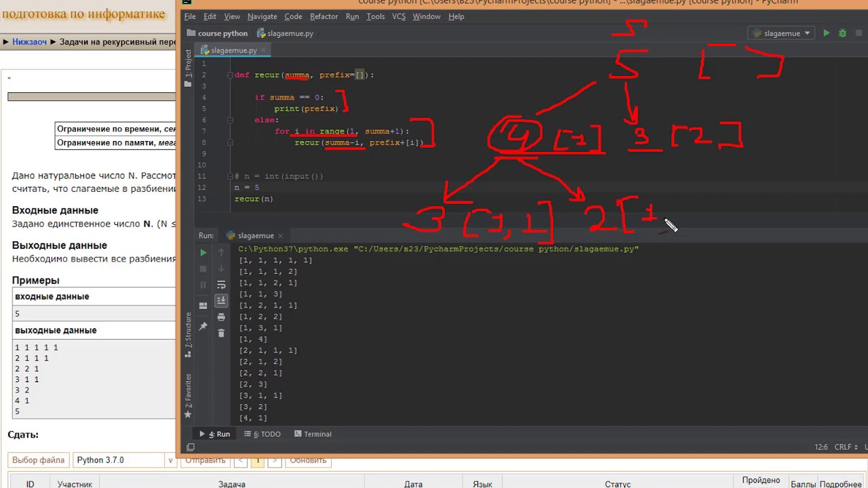The image size is (868, 488).
Task: Click the print icon in Run console
Action: point(221,317)
